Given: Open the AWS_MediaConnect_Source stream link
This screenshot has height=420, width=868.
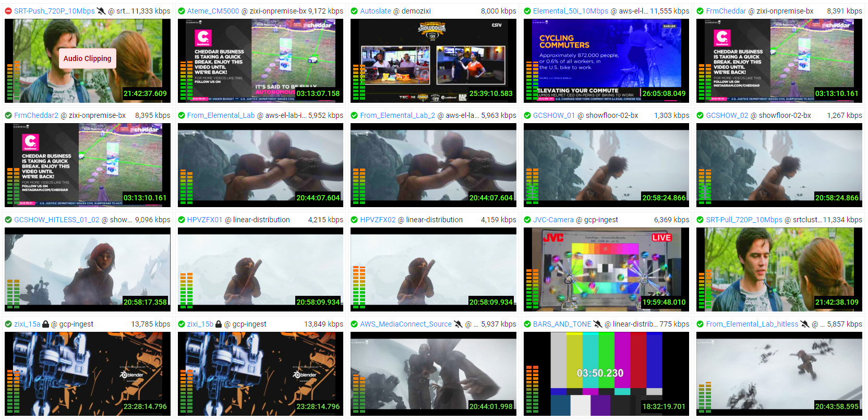Looking at the screenshot, I should (406, 324).
